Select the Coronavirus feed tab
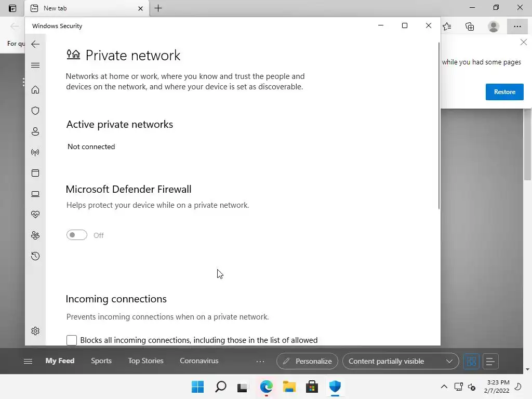The image size is (532, 399). tap(199, 361)
